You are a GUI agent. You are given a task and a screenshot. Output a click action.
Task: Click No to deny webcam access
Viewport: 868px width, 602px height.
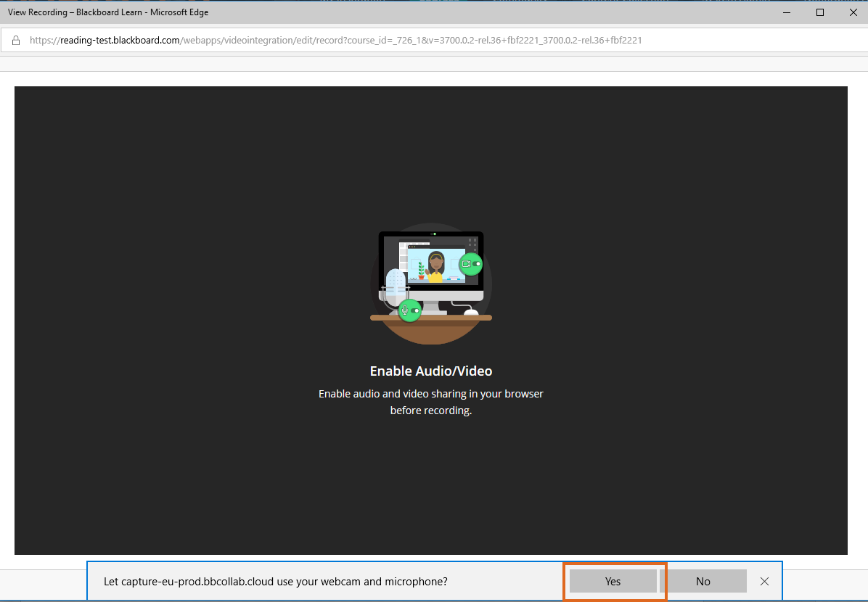pyautogui.click(x=703, y=581)
